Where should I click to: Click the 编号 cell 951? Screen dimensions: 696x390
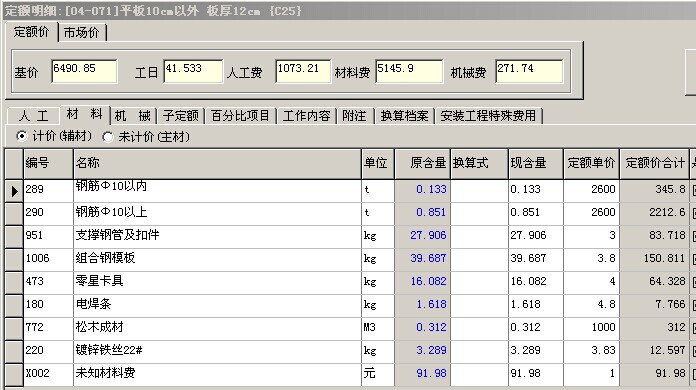[48, 236]
